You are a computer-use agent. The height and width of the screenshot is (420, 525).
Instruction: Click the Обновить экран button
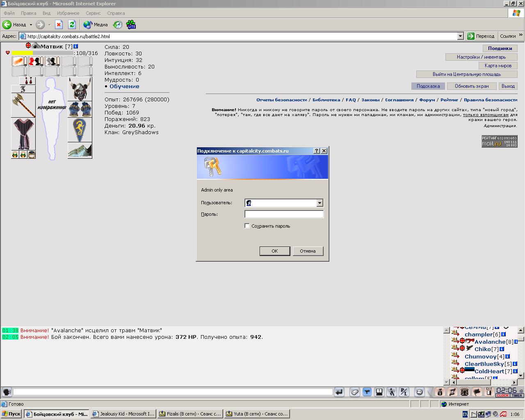472,86
